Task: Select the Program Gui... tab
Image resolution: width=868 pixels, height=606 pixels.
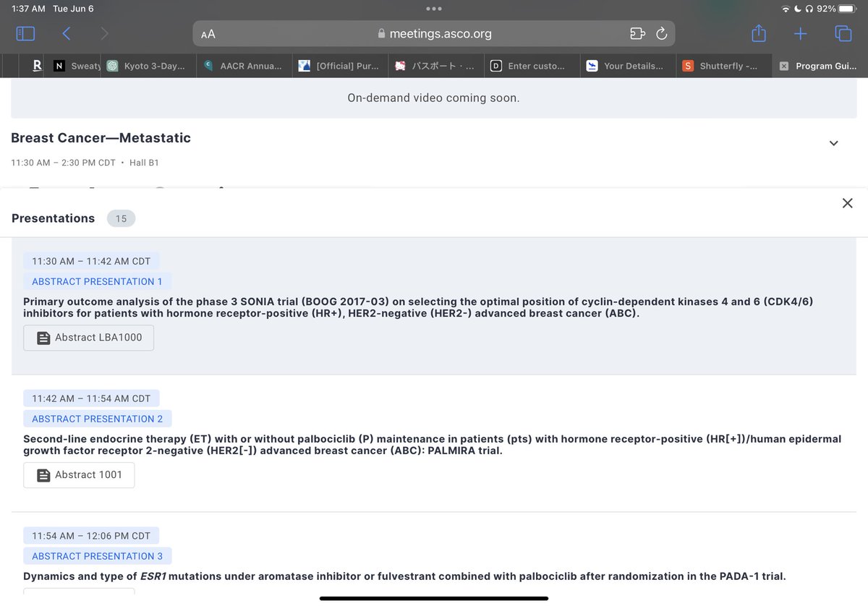Action: (820, 66)
